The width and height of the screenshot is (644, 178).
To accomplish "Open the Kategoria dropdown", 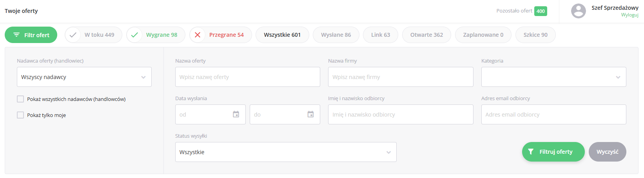I will point(553,77).
